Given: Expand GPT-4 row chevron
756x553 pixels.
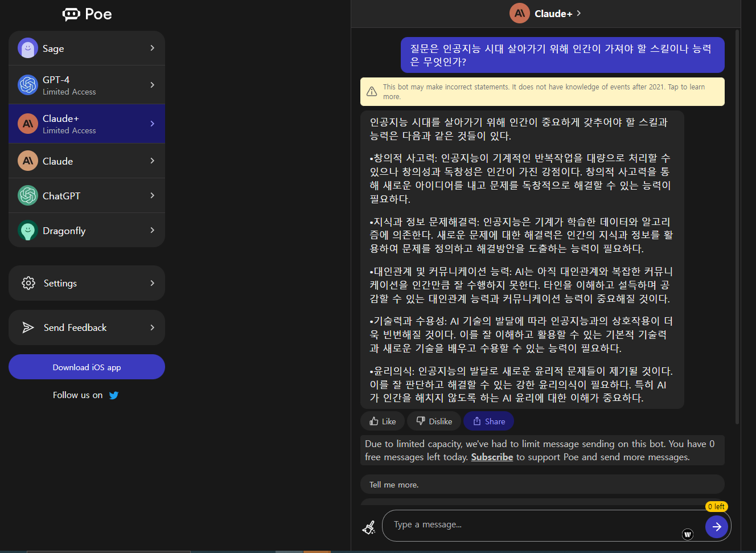Looking at the screenshot, I should pos(152,85).
